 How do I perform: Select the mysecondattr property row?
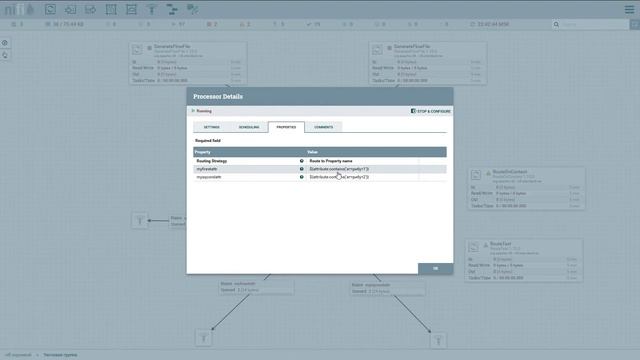pos(320,177)
